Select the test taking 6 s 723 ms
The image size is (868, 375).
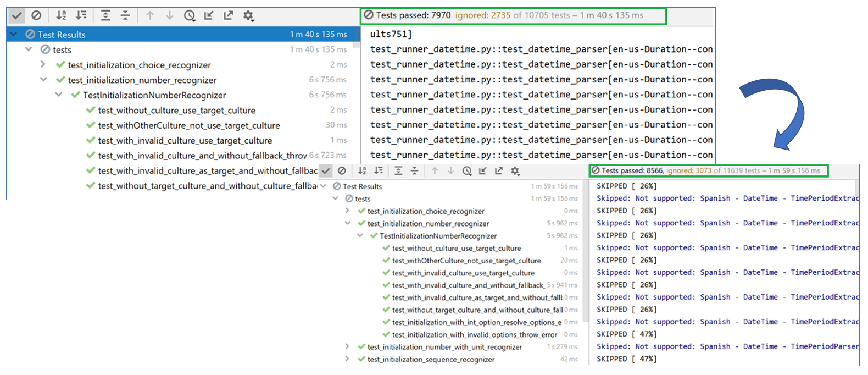(180, 156)
